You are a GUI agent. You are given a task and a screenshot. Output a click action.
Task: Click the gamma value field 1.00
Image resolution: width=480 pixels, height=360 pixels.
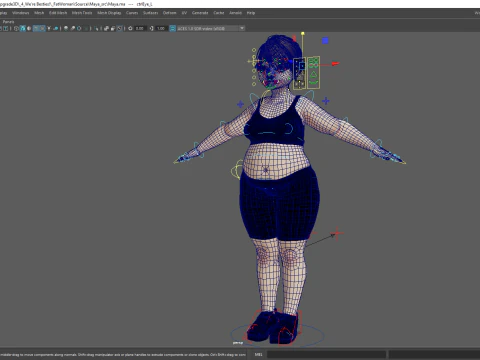tap(161, 28)
